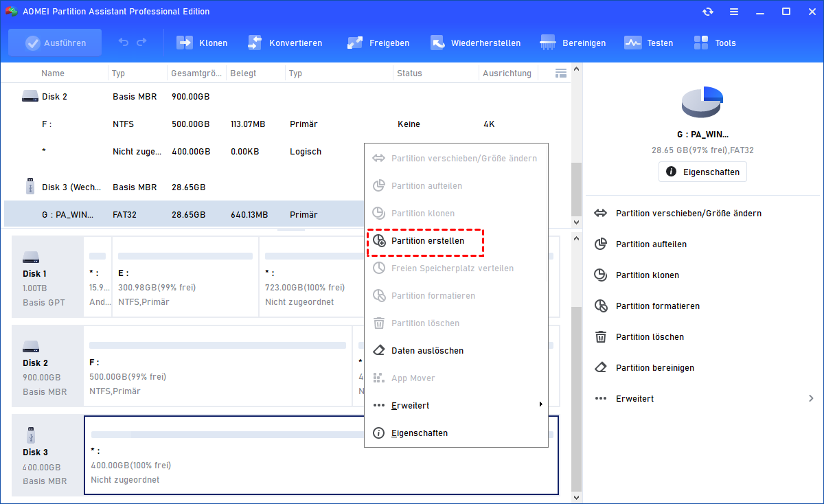Click the eraser icon beside Daten auslöschen
Viewport: 824px width, 504px height.
[379, 351]
